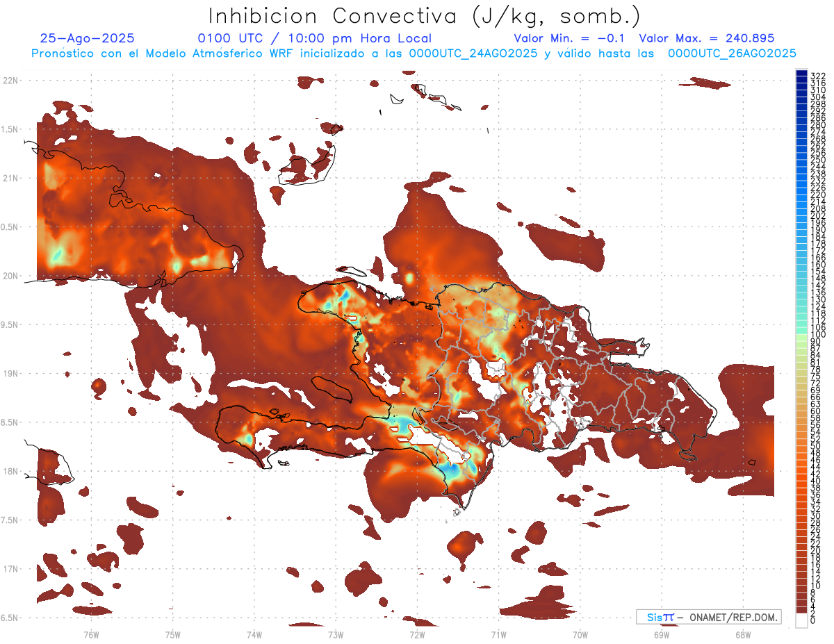Click the color scale label "100"

(818, 335)
